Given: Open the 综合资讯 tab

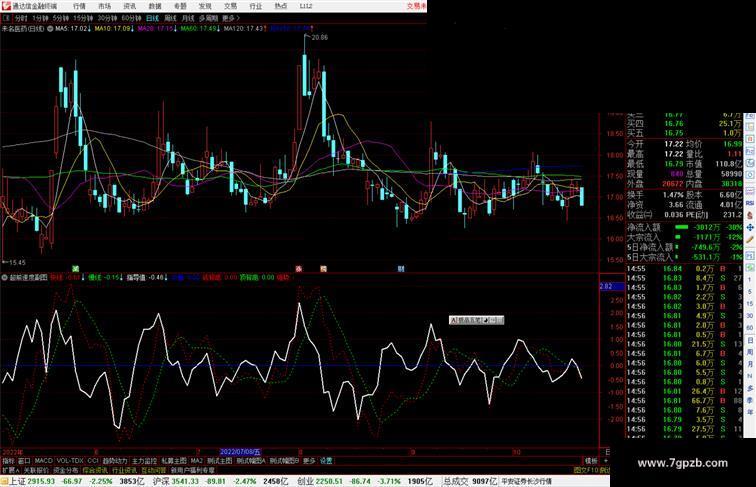Looking at the screenshot, I should click(x=95, y=470).
